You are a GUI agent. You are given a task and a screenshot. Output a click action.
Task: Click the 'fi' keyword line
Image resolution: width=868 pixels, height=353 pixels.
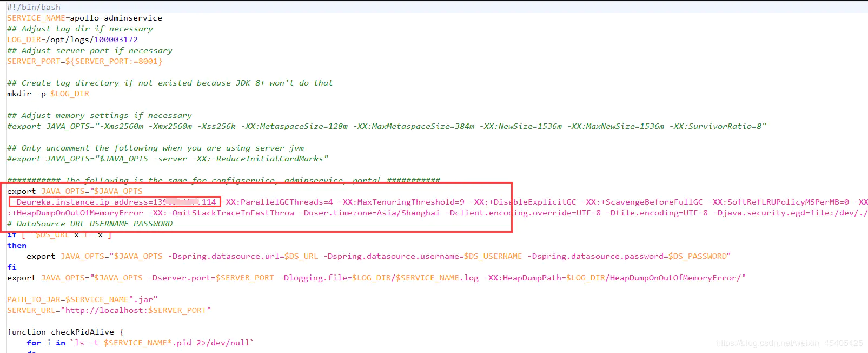click(12, 267)
